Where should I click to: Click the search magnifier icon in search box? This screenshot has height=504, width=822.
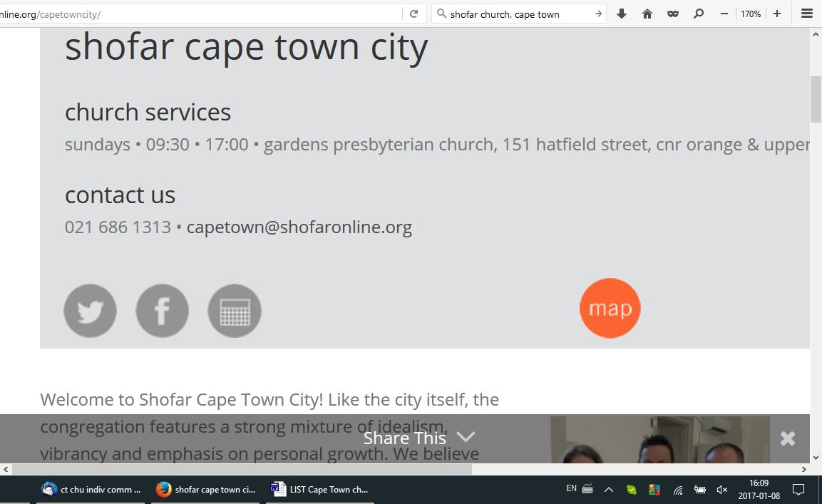442,14
